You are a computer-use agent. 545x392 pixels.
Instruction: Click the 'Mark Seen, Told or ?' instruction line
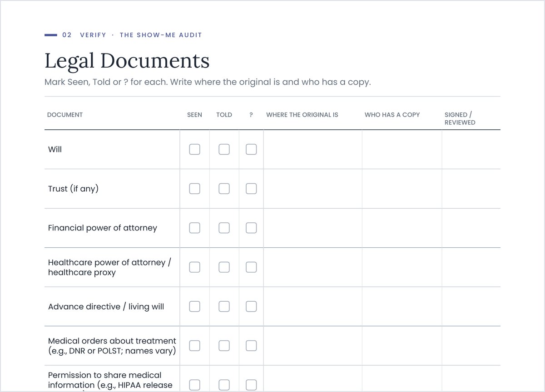pyautogui.click(x=208, y=83)
